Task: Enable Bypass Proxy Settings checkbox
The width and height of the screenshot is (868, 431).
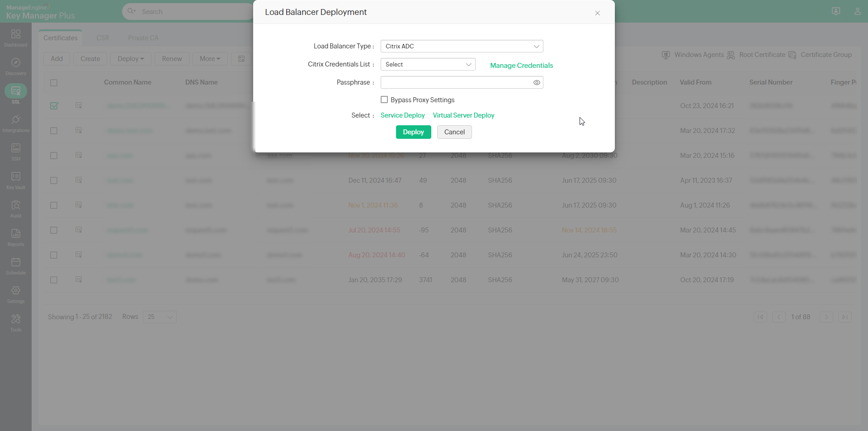Action: pos(384,100)
